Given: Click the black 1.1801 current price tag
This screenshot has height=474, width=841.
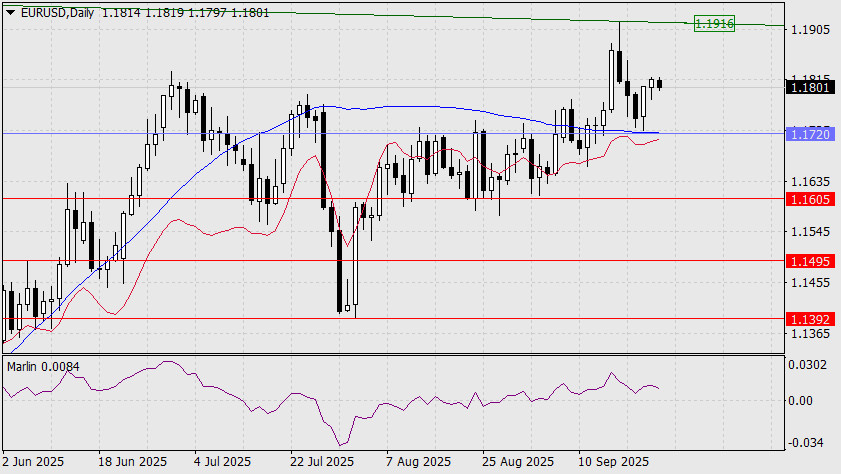Looking at the screenshot, I should 809,88.
